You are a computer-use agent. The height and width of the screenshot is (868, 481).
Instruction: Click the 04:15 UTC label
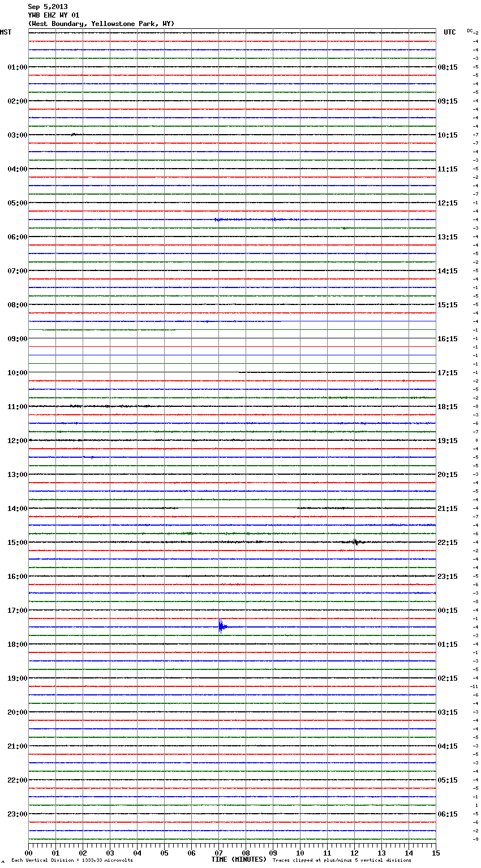[x=448, y=746]
